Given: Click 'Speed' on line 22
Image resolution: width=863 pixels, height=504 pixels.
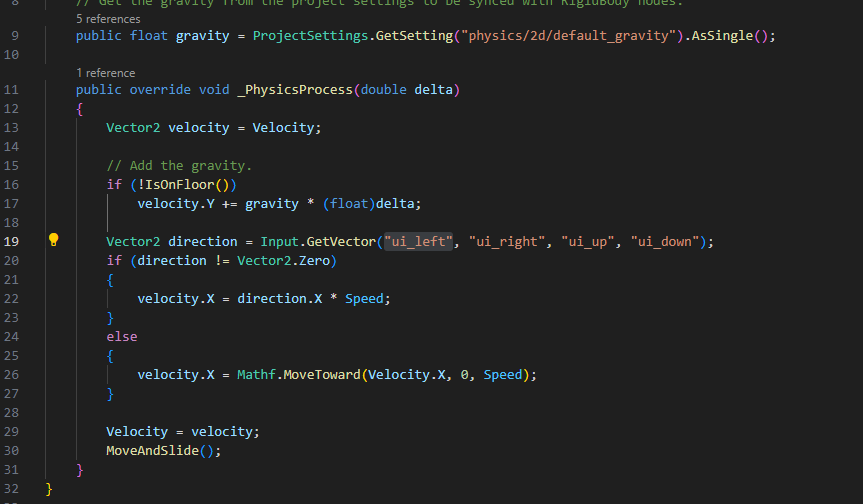Looking at the screenshot, I should click(364, 299).
